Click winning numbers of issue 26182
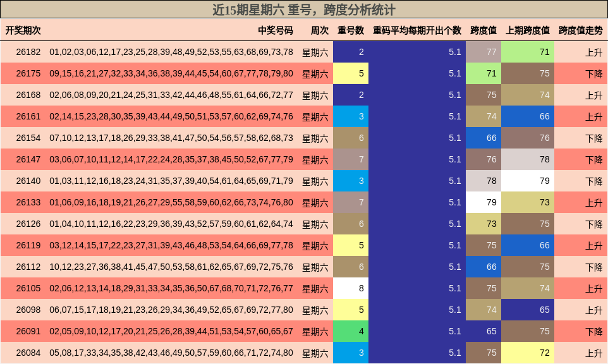Viewport: 608px width, 364px height. (x=171, y=52)
